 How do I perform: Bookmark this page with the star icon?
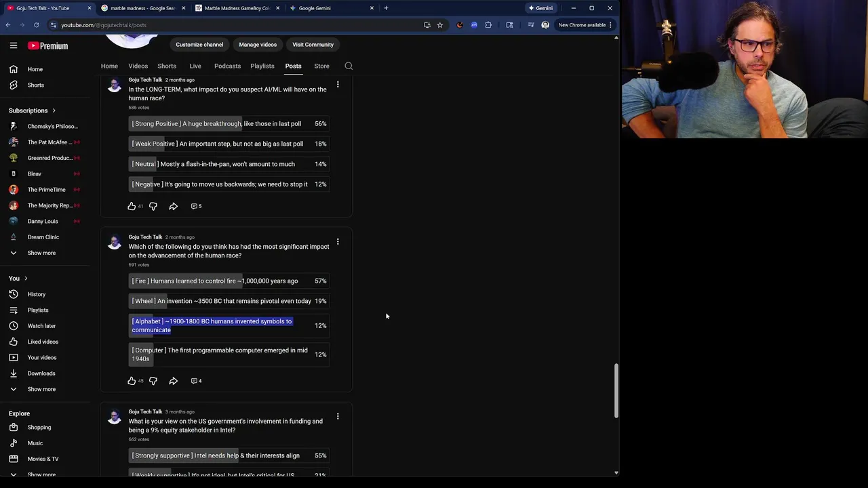coord(439,25)
